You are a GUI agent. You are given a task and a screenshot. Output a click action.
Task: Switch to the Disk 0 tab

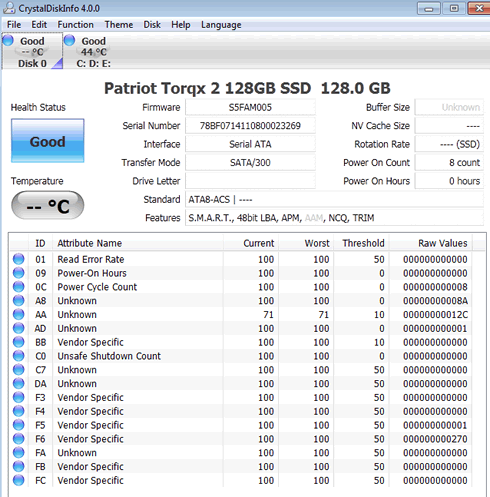click(32, 51)
